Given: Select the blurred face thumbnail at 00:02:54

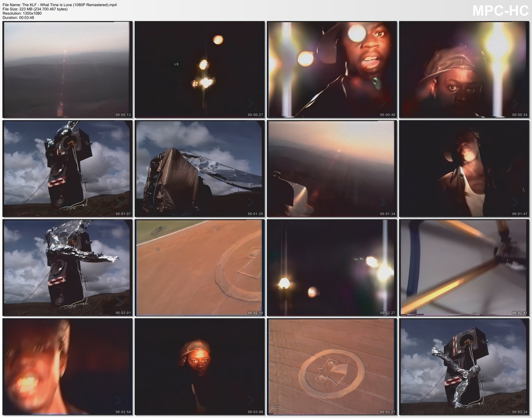Looking at the screenshot, I should pos(67,367).
